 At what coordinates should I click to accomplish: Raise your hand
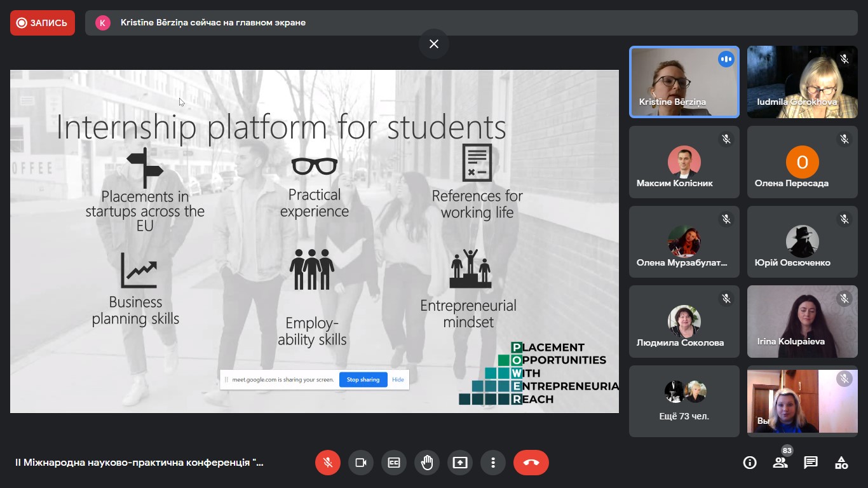click(427, 463)
